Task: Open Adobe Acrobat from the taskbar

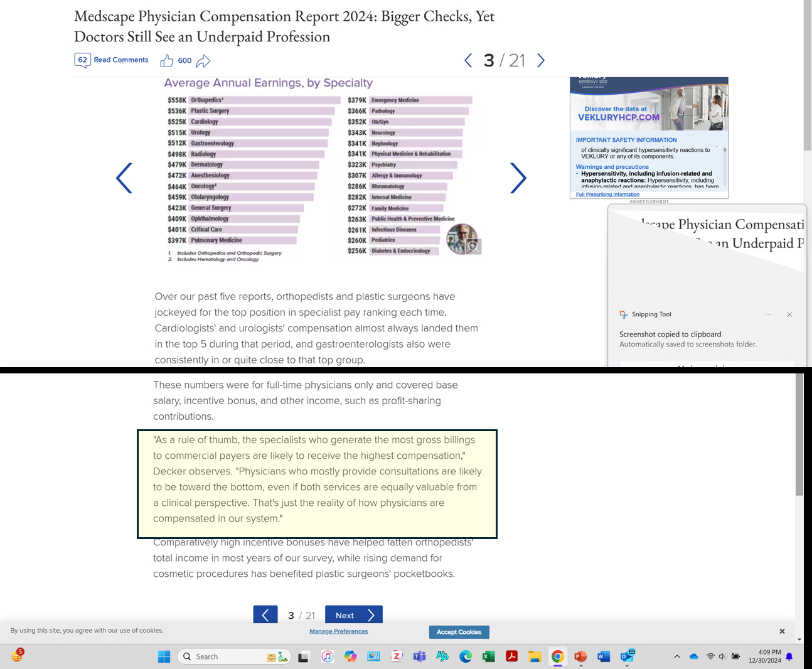Action: click(x=511, y=656)
